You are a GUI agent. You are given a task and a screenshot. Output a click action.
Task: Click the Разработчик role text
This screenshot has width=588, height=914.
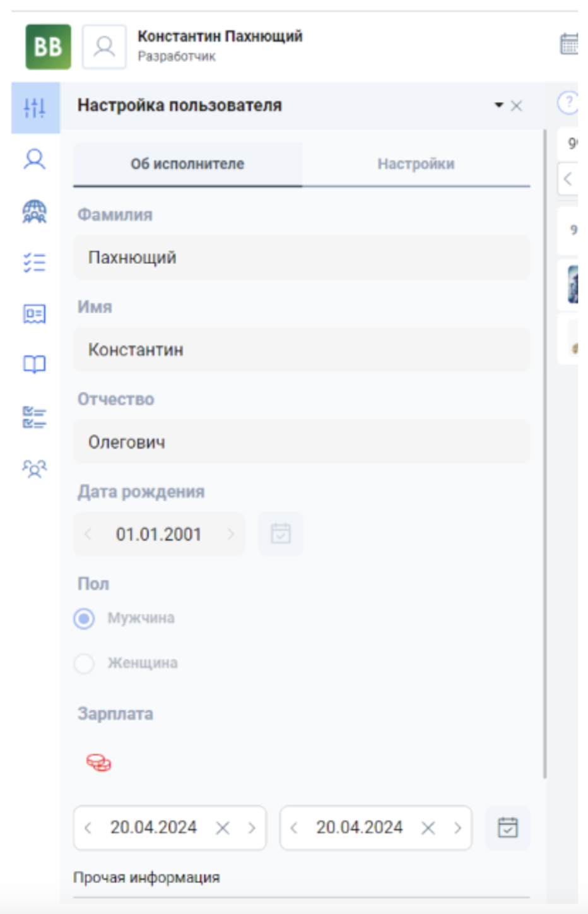pyautogui.click(x=177, y=57)
